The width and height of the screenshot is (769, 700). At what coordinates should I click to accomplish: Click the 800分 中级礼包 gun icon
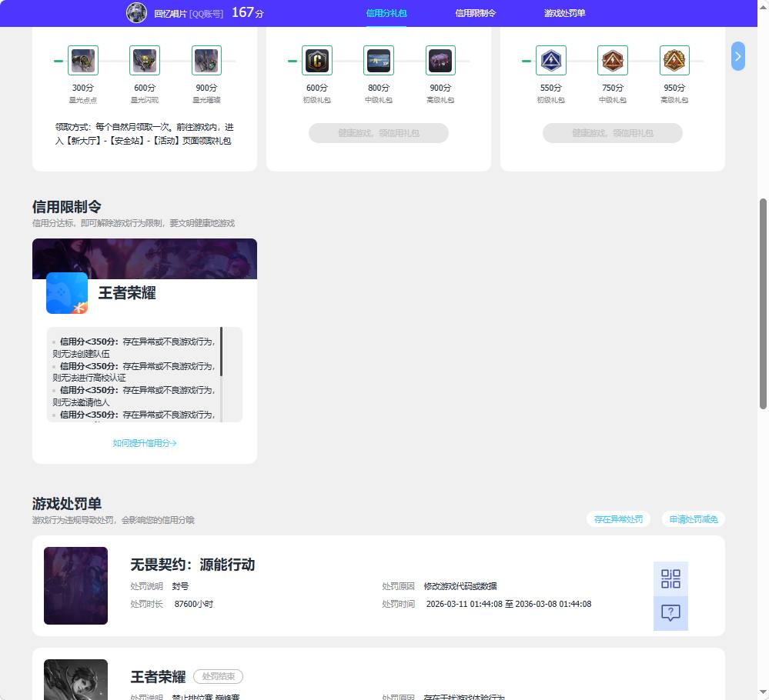(x=379, y=60)
